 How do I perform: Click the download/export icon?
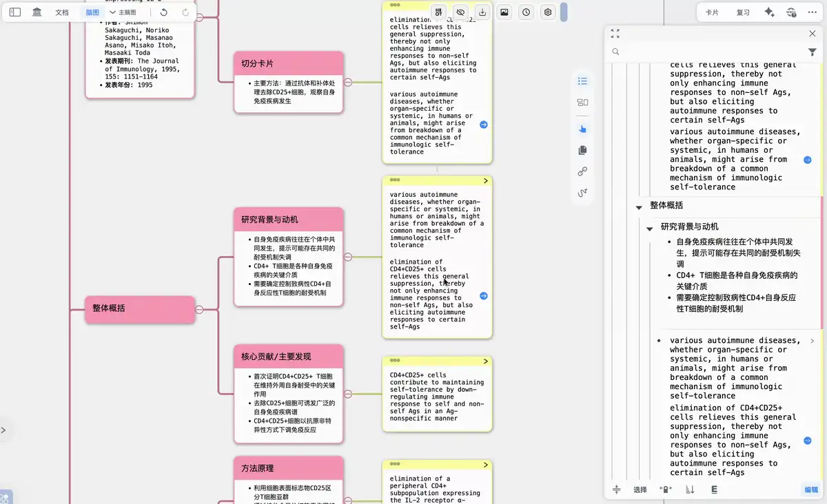tap(483, 12)
